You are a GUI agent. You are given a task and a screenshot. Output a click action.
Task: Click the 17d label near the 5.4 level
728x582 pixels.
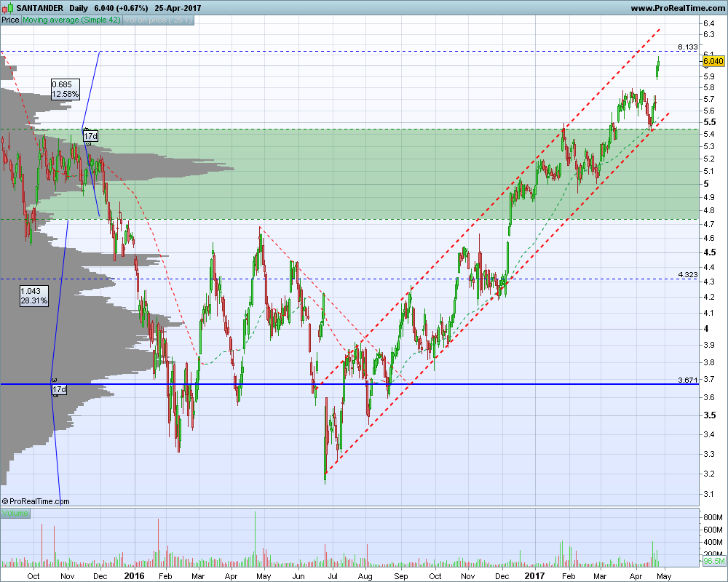90,136
